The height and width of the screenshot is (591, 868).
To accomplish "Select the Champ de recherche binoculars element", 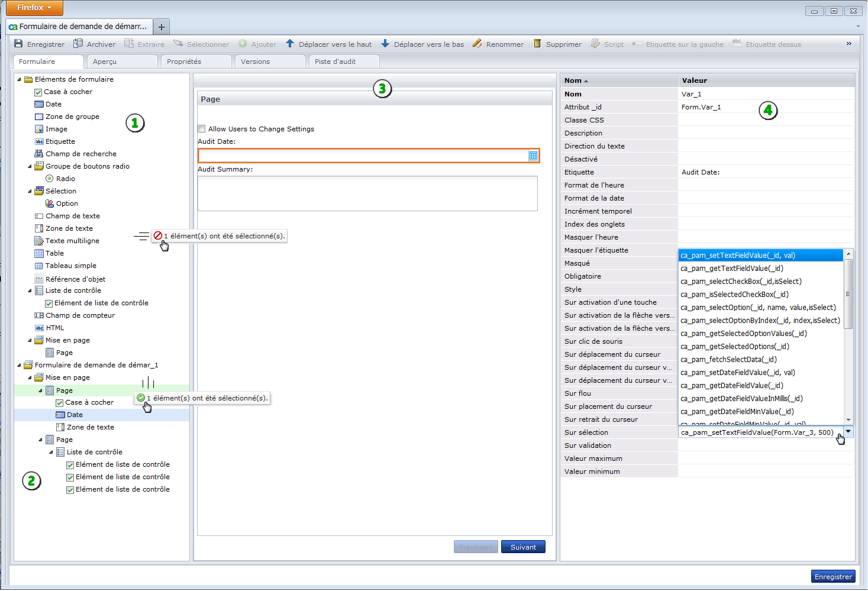I will [x=39, y=154].
